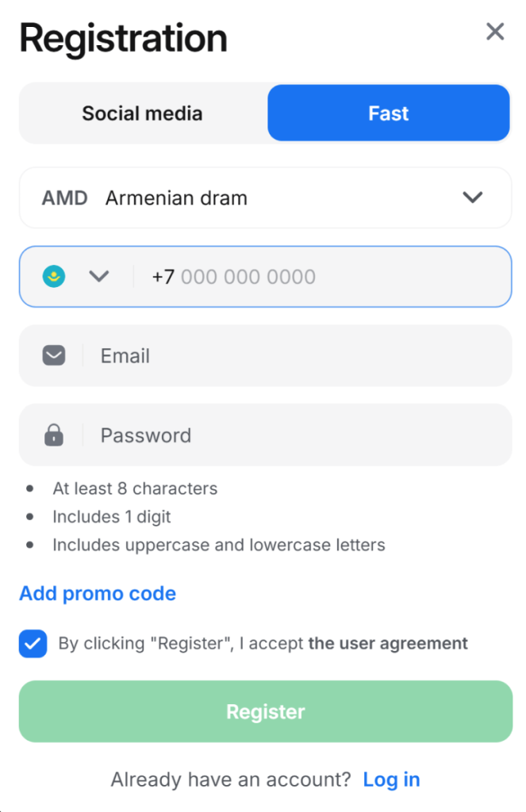526x812 pixels.
Task: Click the AMD currency code label
Action: click(65, 197)
